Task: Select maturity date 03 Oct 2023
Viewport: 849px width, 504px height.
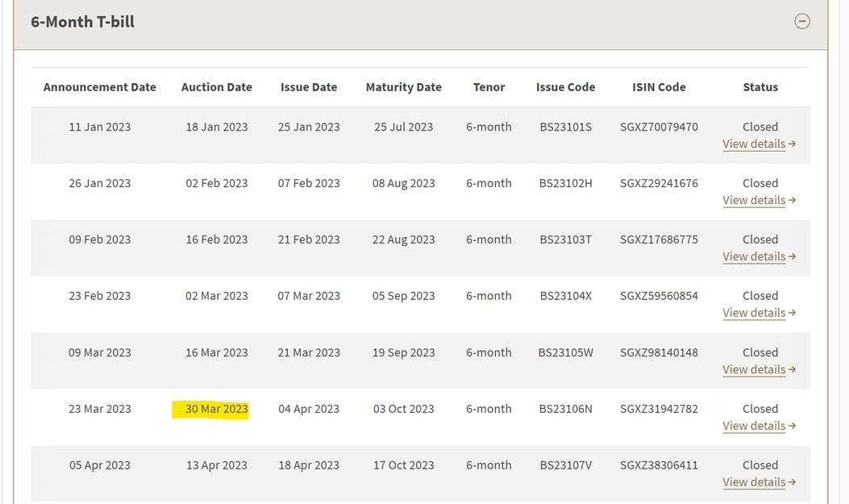Action: click(403, 410)
